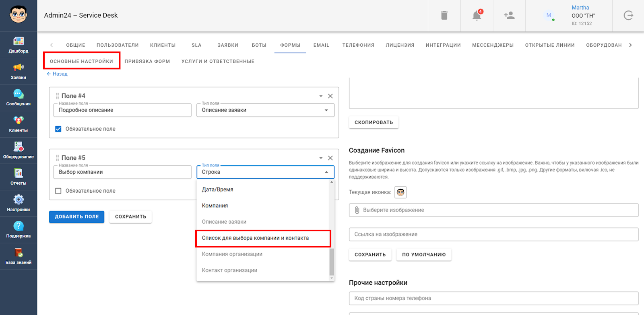This screenshot has height=315, width=644.
Task: Switch to the Привязка форм tab
Action: tap(147, 62)
